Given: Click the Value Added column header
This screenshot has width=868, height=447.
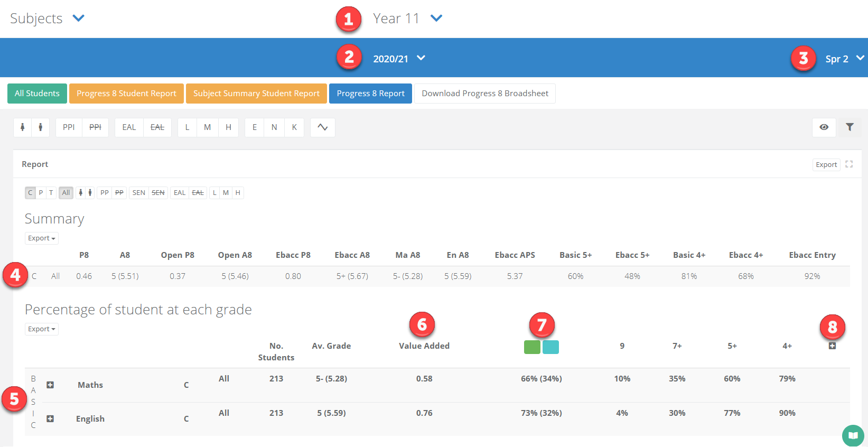Looking at the screenshot, I should (424, 346).
